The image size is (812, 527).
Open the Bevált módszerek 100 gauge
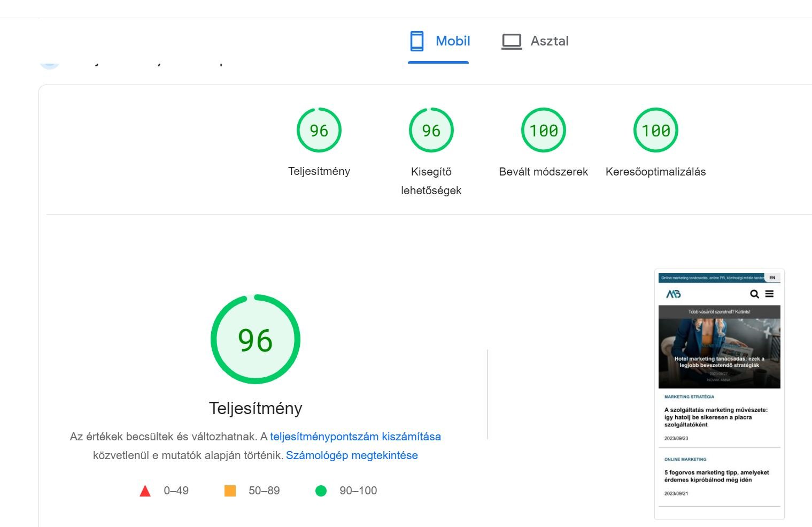(x=543, y=130)
